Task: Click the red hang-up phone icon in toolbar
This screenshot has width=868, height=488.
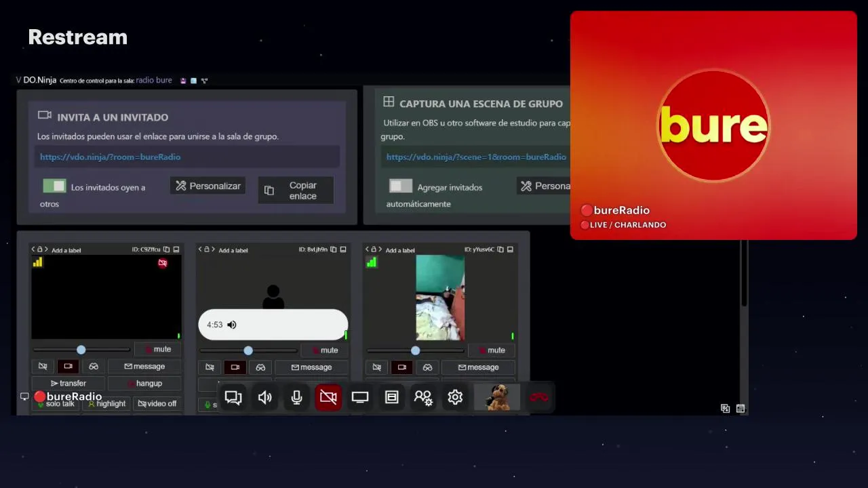Action: [539, 397]
